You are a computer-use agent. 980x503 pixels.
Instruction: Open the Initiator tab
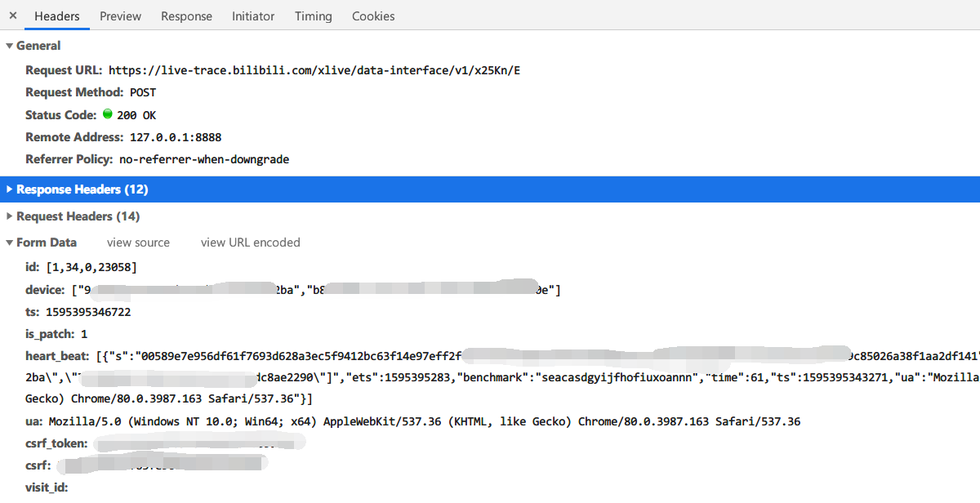click(253, 16)
